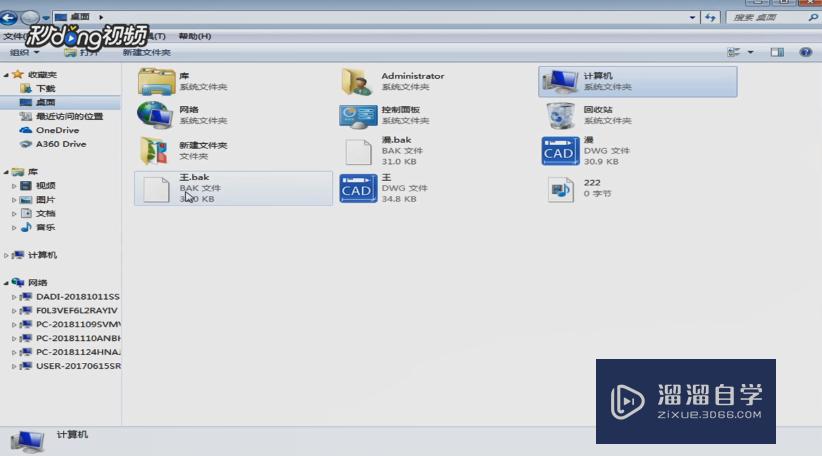Select the 控制面板 icon

click(358, 116)
